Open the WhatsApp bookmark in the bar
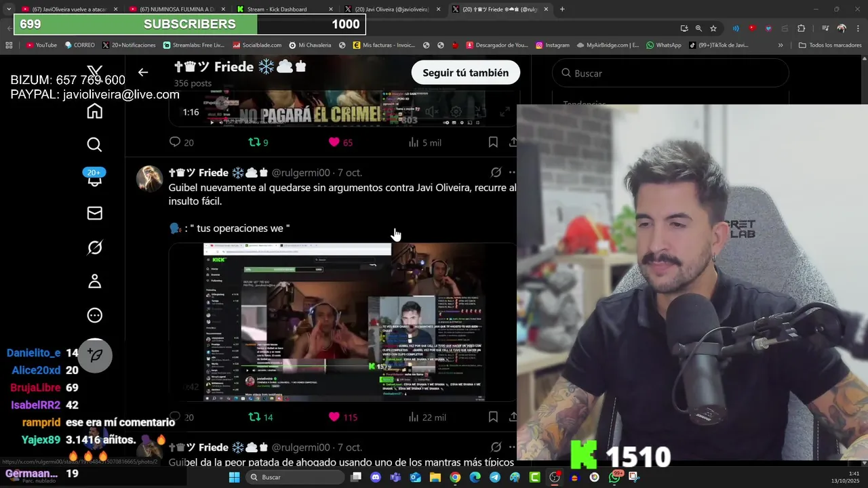868x488 pixels. (664, 45)
